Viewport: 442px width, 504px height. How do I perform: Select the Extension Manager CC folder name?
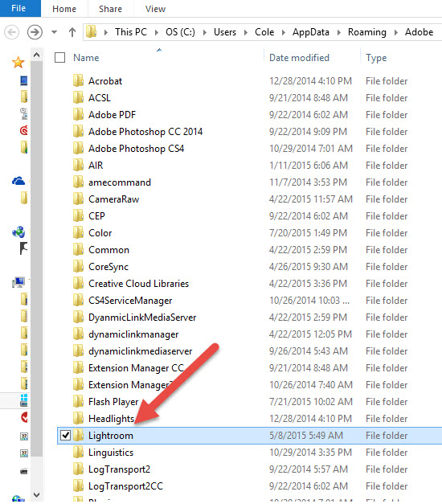(x=136, y=368)
